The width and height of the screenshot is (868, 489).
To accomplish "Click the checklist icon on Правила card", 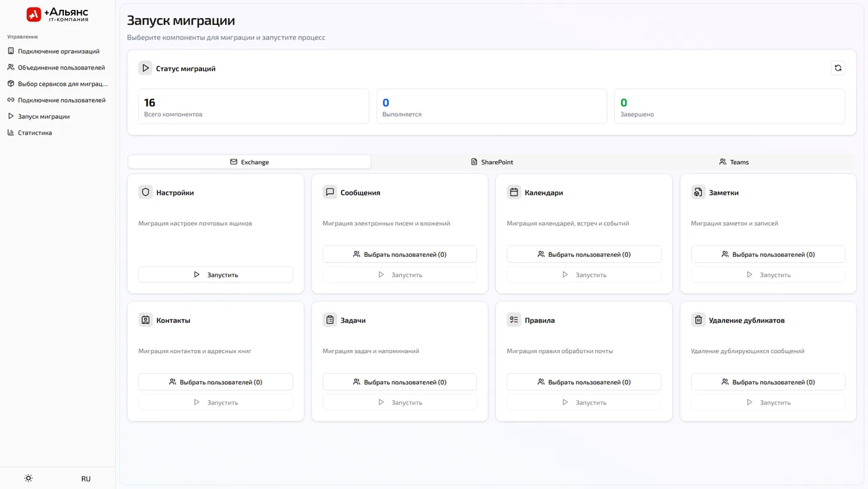I will pyautogui.click(x=514, y=320).
